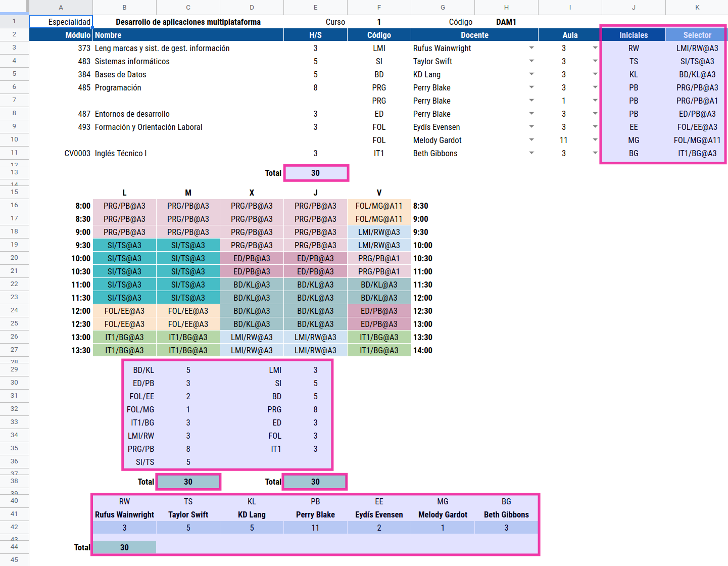This screenshot has height=566, width=728.
Task: Select row 42 header
Action: (14, 527)
